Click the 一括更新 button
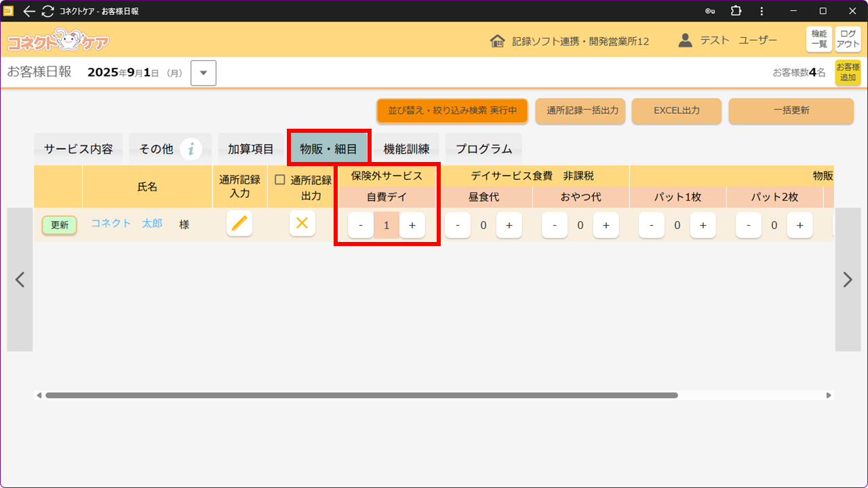The width and height of the screenshot is (868, 488). click(x=791, y=110)
